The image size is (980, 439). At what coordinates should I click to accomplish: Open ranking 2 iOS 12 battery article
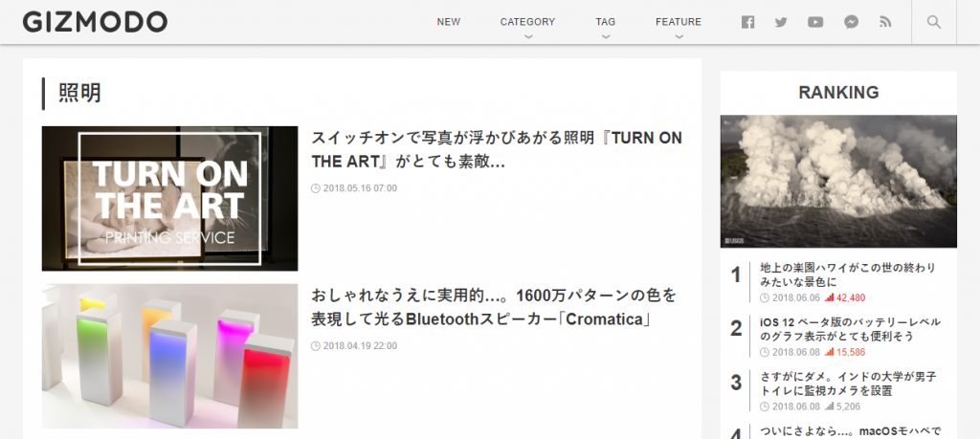click(x=850, y=329)
